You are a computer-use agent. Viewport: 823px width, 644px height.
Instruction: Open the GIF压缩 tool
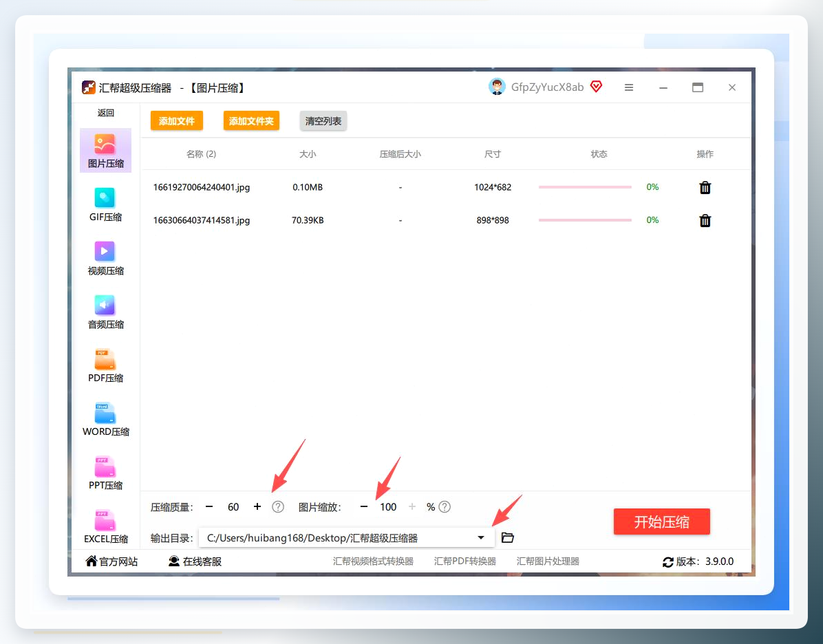[105, 205]
